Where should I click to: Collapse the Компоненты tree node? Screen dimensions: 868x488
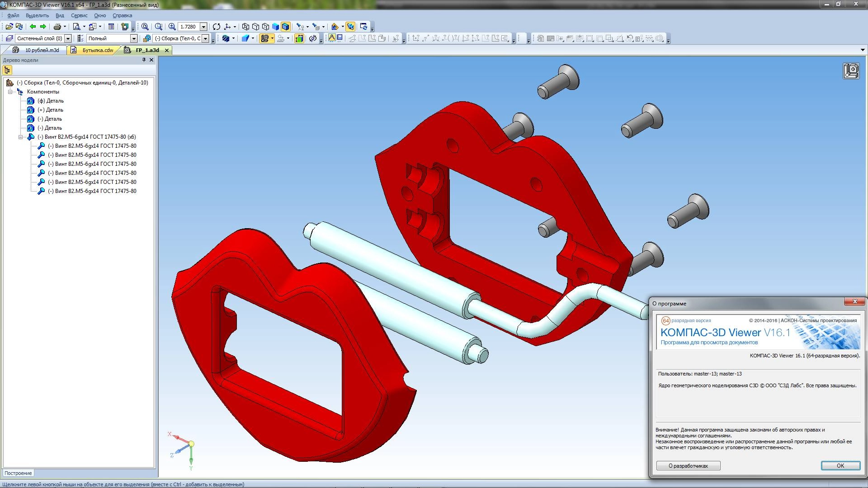tap(10, 92)
